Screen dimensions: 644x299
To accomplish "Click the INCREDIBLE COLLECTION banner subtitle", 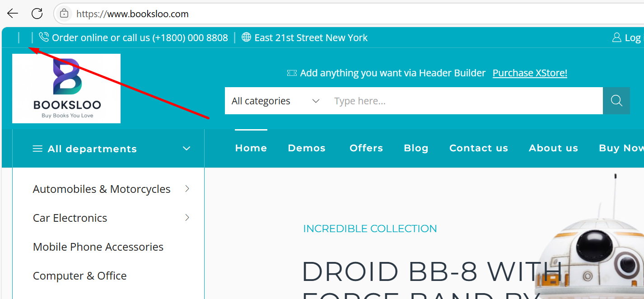I will (x=370, y=229).
